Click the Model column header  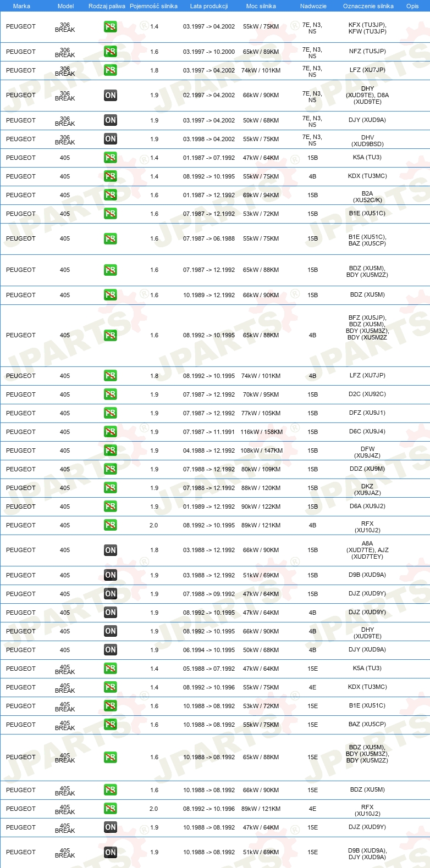click(x=65, y=6)
